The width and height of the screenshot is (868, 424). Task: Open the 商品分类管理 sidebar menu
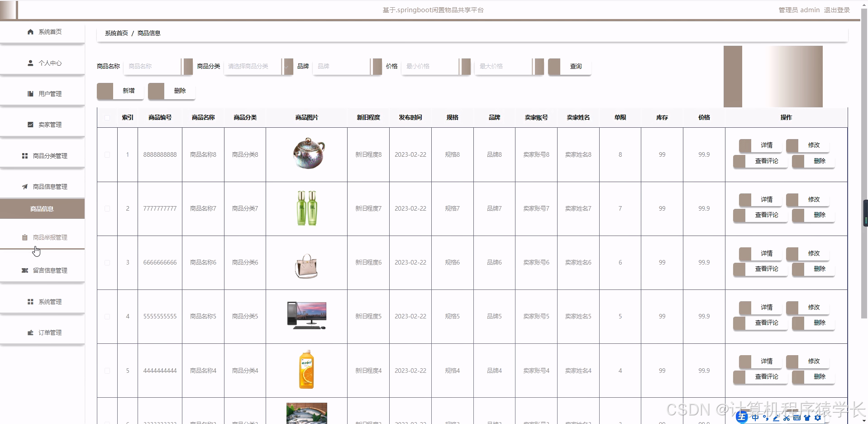[x=43, y=156]
